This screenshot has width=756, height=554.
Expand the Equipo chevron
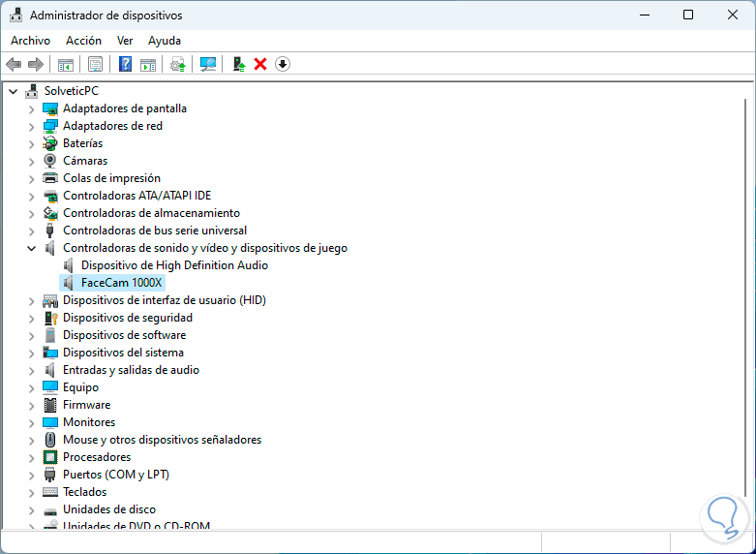(x=31, y=388)
